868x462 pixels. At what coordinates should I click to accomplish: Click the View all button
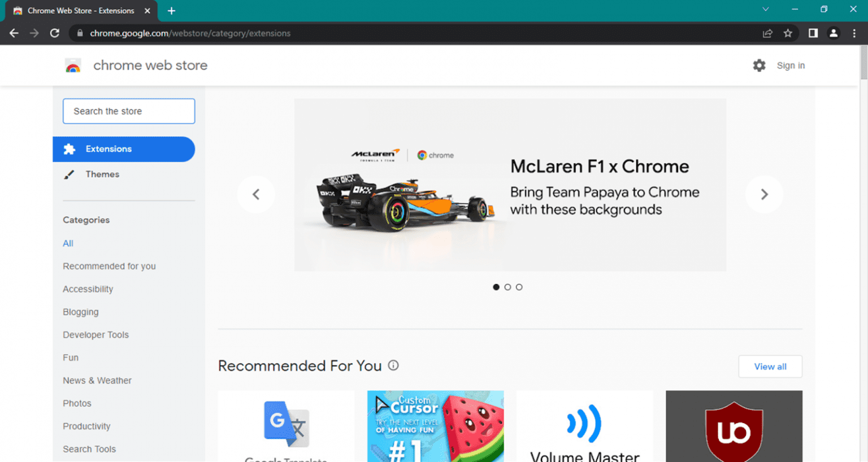tap(770, 367)
